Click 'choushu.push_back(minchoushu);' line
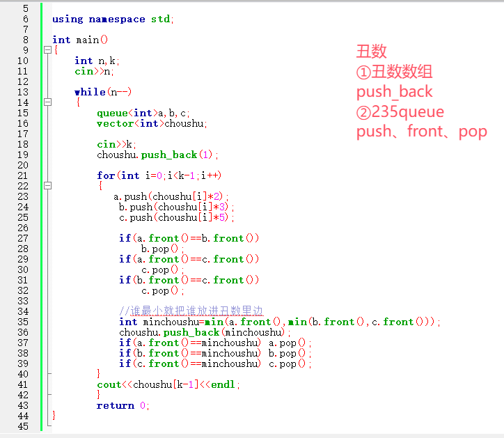The width and height of the screenshot is (504, 438). point(205,333)
